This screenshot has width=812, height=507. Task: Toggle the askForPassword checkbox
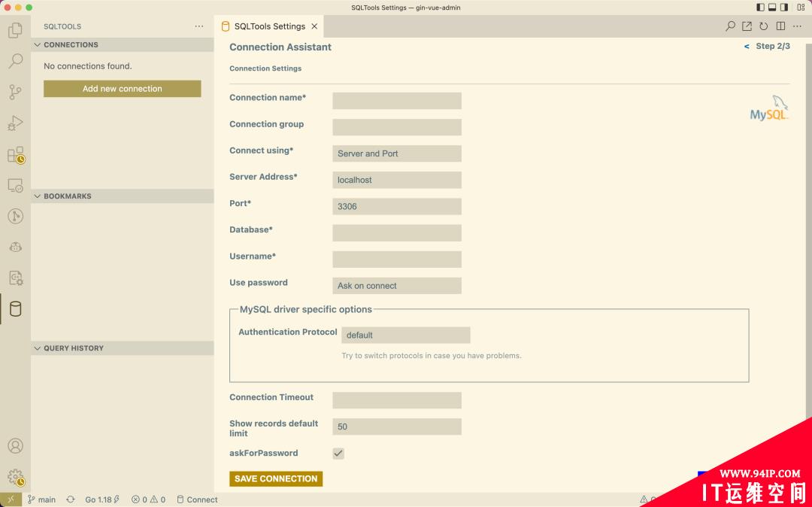pyautogui.click(x=338, y=453)
